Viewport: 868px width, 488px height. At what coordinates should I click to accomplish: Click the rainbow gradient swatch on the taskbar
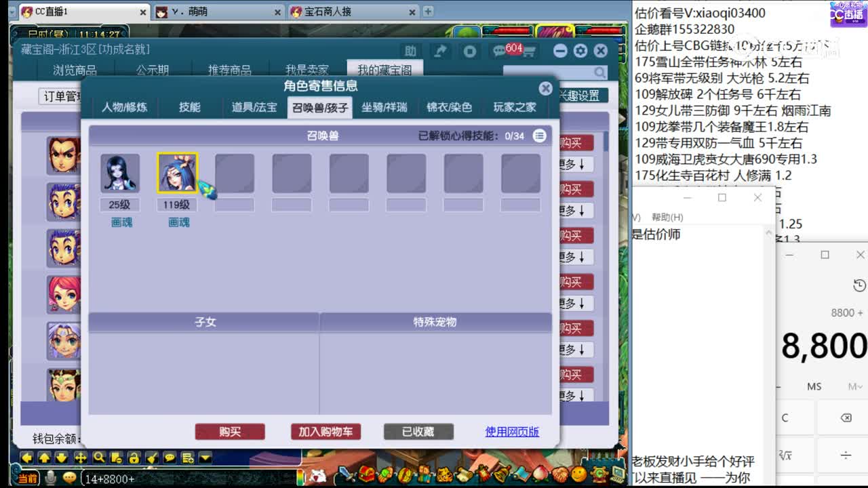[300, 478]
